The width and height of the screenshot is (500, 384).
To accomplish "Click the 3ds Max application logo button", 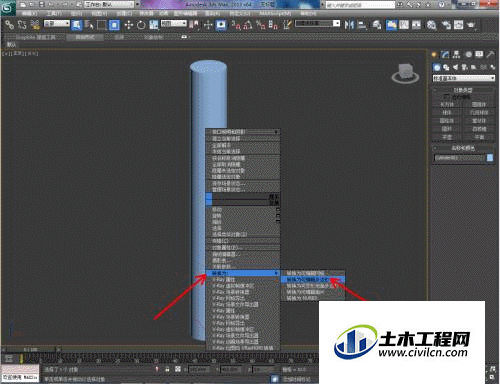I will pyautogui.click(x=8, y=7).
